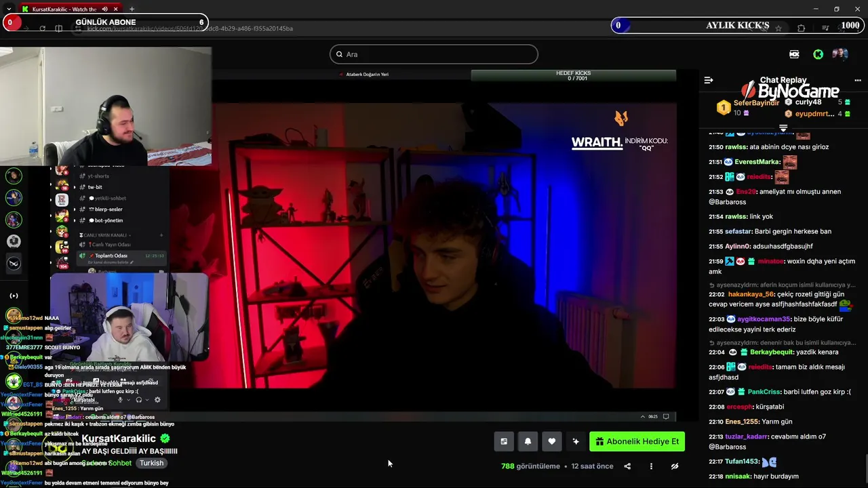
Task: Click username hakankaya_56 in chat
Action: pos(751,294)
